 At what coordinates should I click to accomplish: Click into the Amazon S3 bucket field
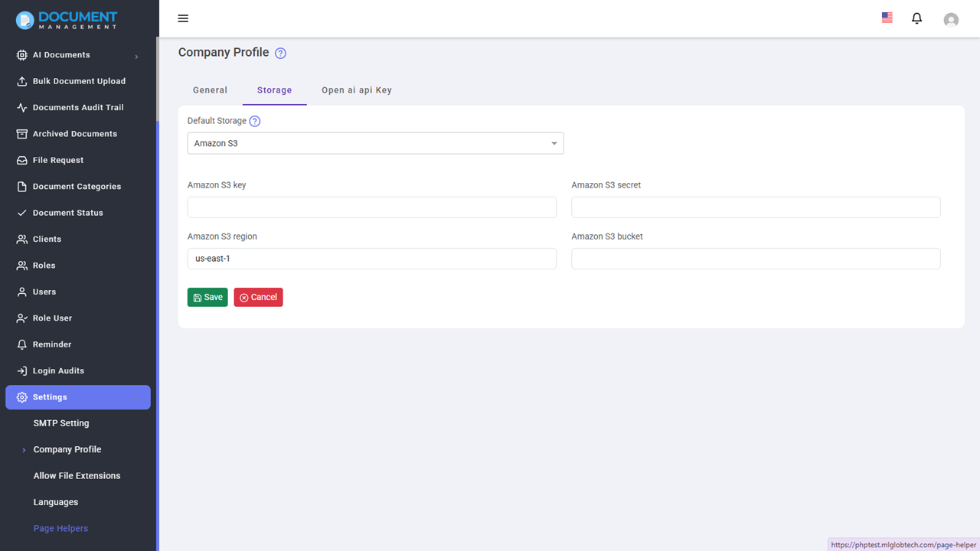tap(755, 259)
